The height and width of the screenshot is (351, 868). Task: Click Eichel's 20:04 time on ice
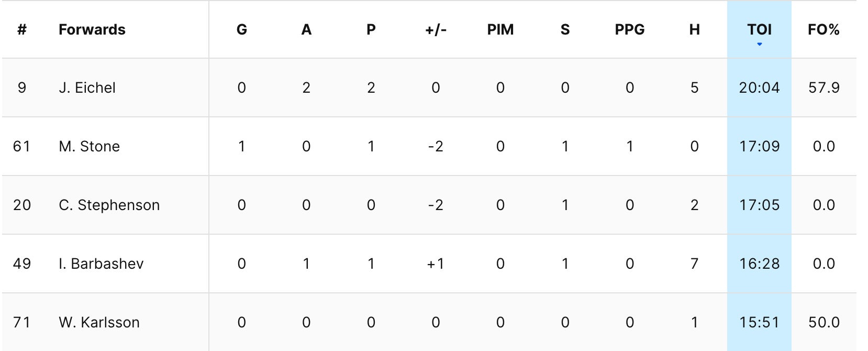click(759, 87)
